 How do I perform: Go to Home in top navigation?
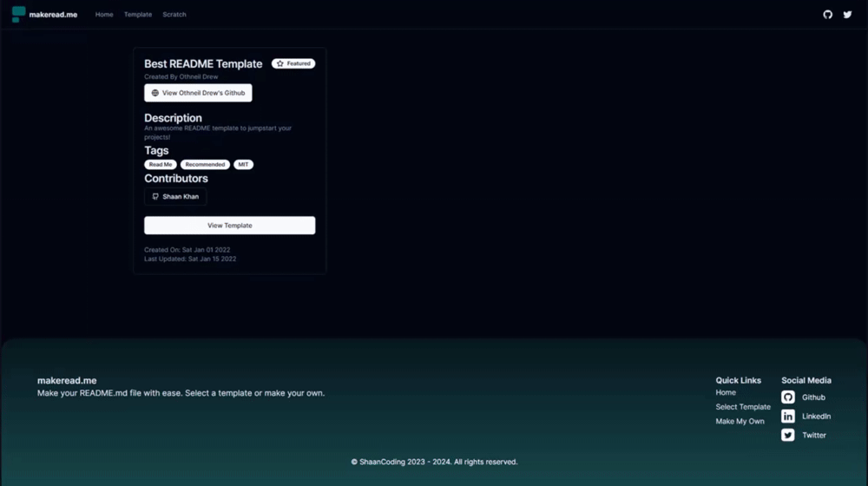point(104,15)
